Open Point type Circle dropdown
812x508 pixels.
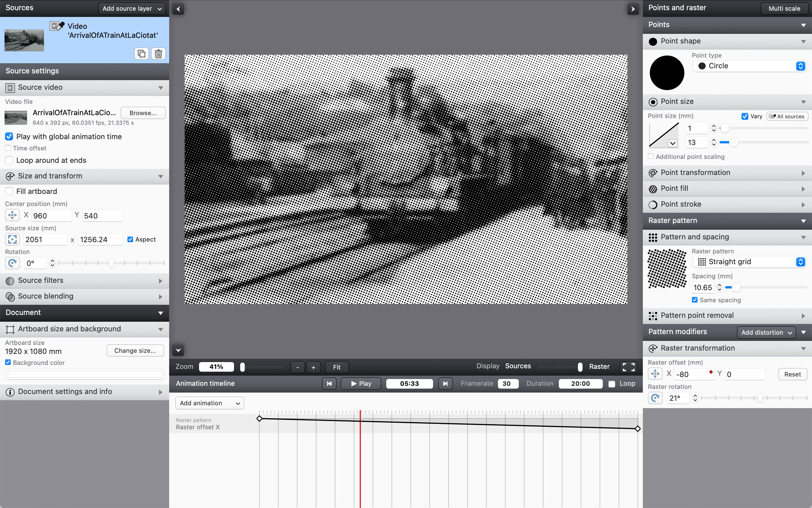tap(750, 66)
